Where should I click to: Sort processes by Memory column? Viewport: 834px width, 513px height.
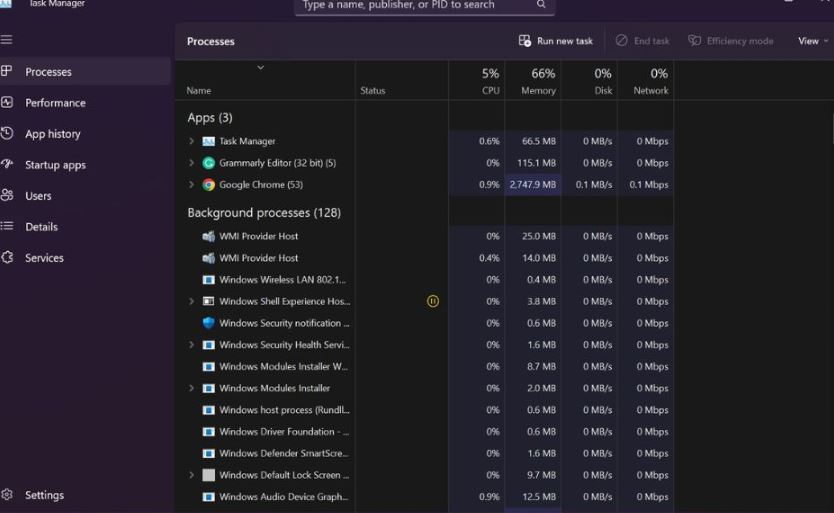[x=532, y=80]
